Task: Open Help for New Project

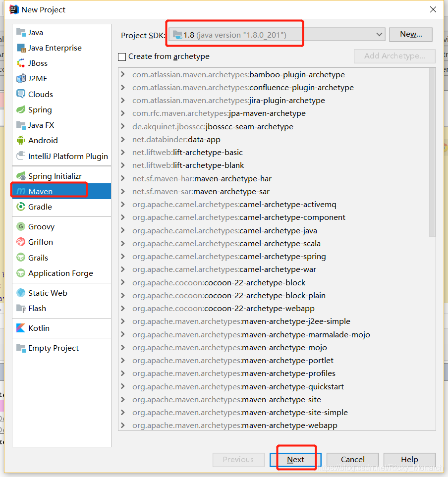Action: (409, 459)
